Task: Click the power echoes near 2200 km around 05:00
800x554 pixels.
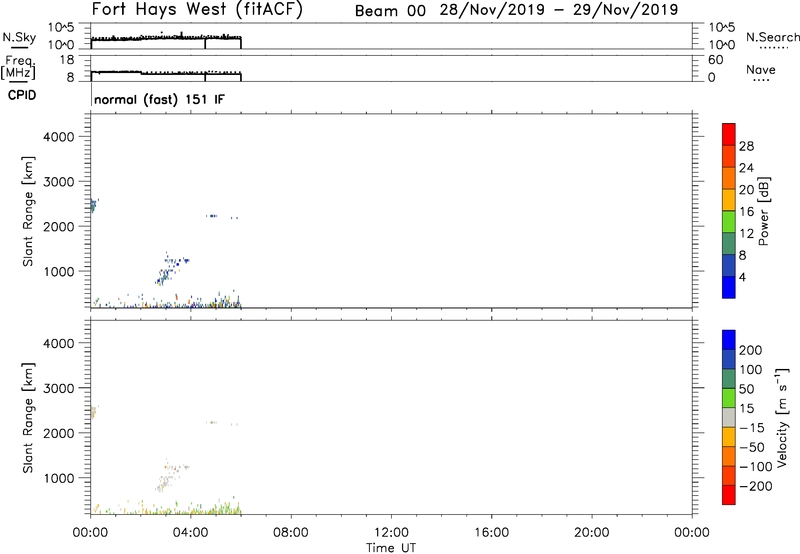Action: (212, 216)
